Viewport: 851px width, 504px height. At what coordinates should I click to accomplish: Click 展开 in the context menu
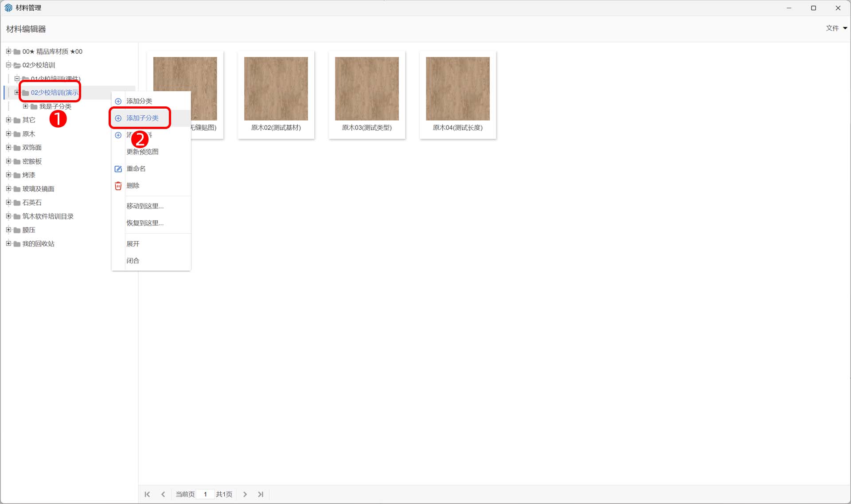point(133,244)
